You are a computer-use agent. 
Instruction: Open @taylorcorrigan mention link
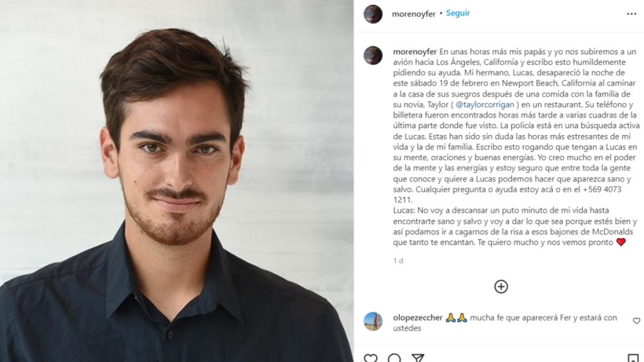tap(485, 105)
